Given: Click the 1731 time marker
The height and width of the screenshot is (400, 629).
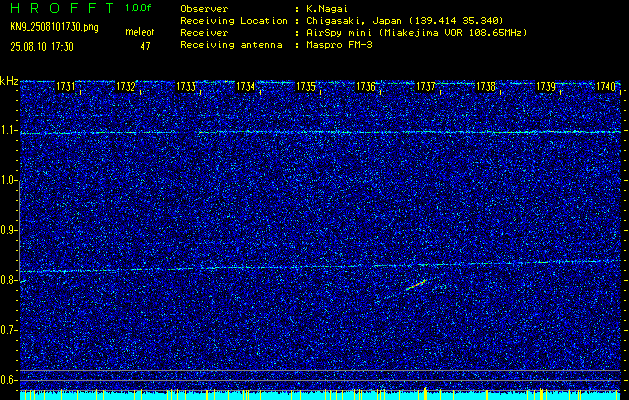Looking at the screenshot, I should point(65,86).
